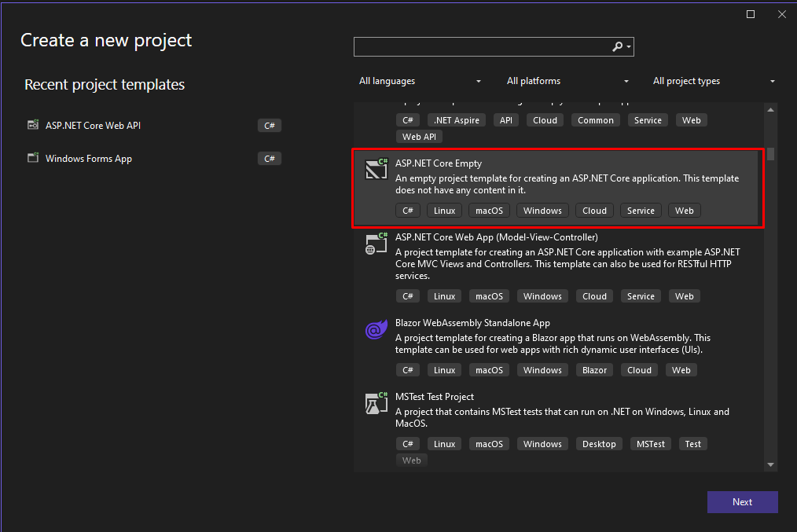Click the magnifier search icon in the search box

(x=617, y=46)
